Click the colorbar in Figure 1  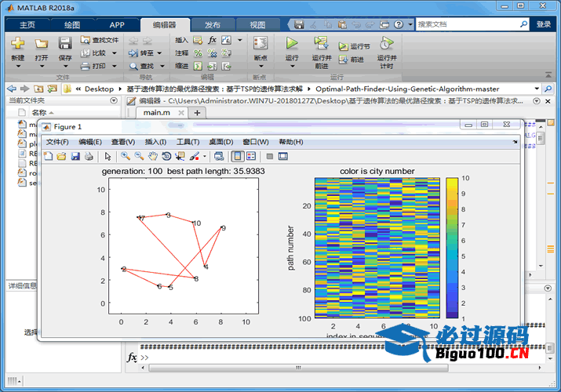point(452,248)
